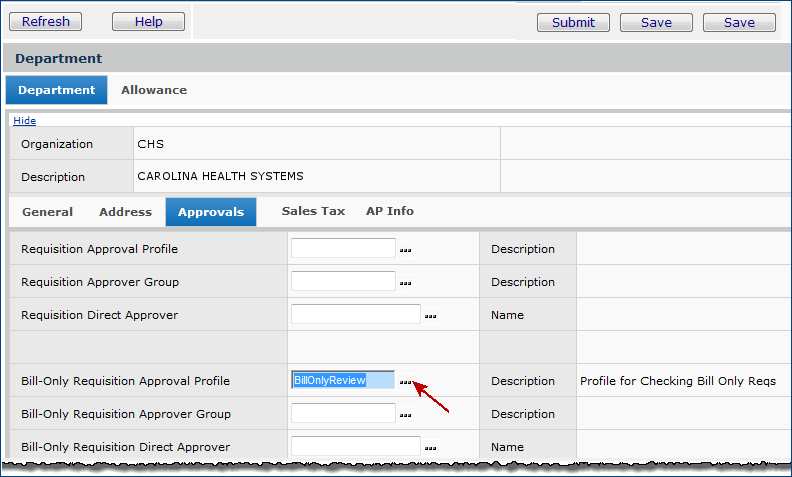Click ellipsis beside Bill-Only Requisition Approval Profile

406,382
